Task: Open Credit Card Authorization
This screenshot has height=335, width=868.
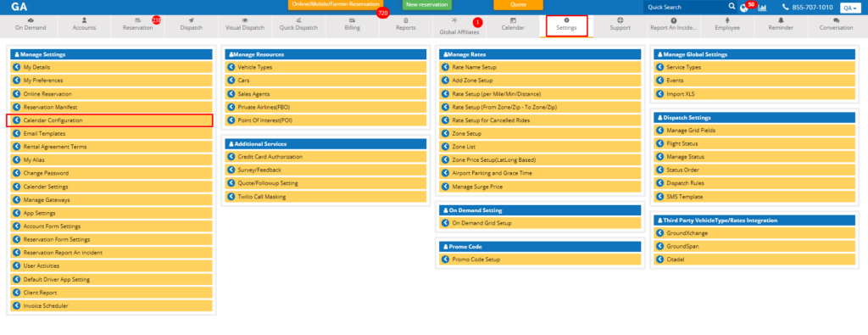Action: tap(325, 157)
